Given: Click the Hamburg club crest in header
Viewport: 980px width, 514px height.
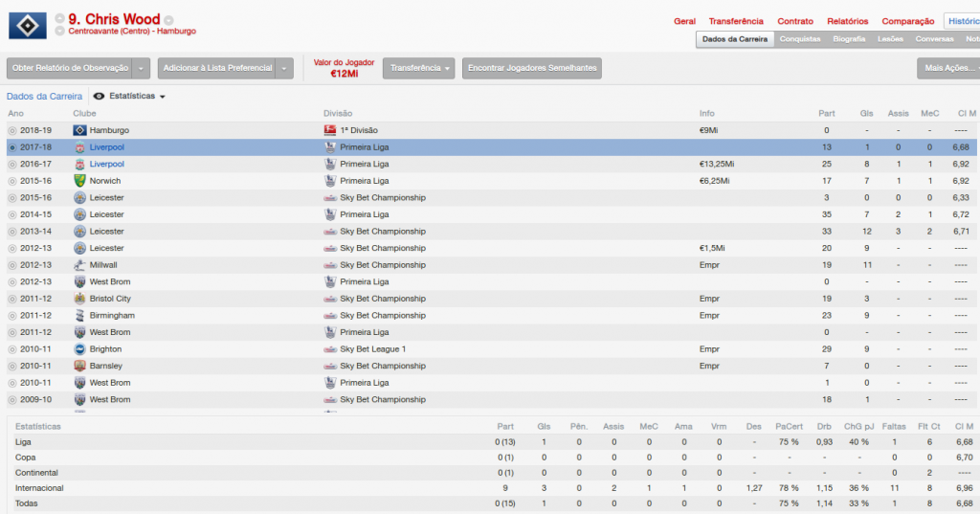Looking at the screenshot, I should click(x=27, y=24).
